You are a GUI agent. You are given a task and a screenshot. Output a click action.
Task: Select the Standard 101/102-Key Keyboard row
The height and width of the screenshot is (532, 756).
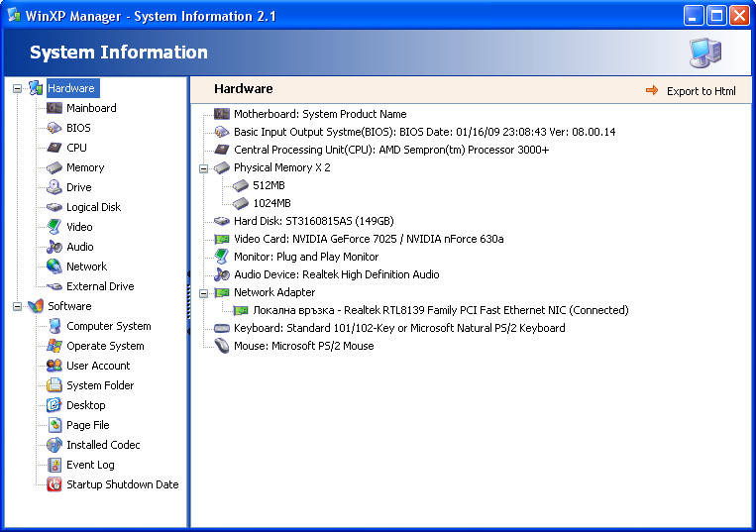click(399, 328)
